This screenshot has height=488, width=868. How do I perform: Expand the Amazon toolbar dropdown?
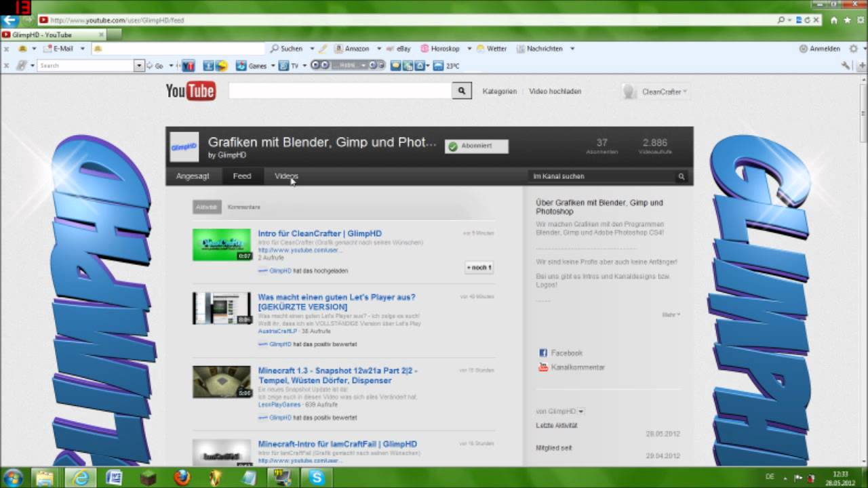378,49
